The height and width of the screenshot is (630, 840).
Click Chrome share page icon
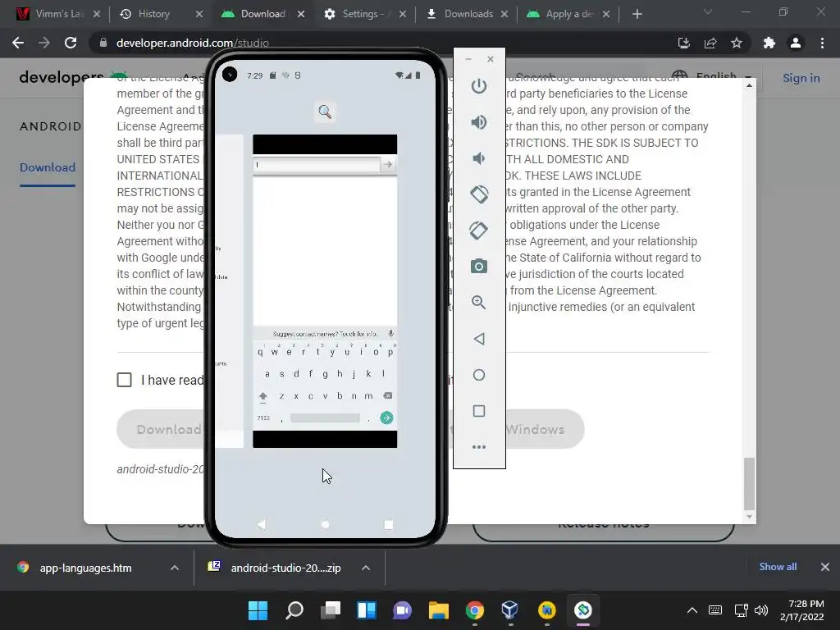(710, 43)
